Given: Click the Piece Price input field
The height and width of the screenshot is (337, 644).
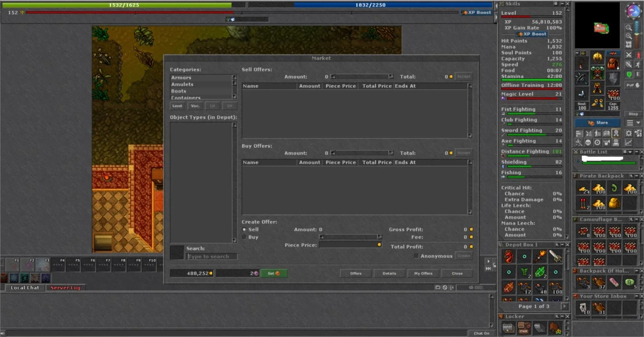Looking at the screenshot, I should (x=351, y=245).
